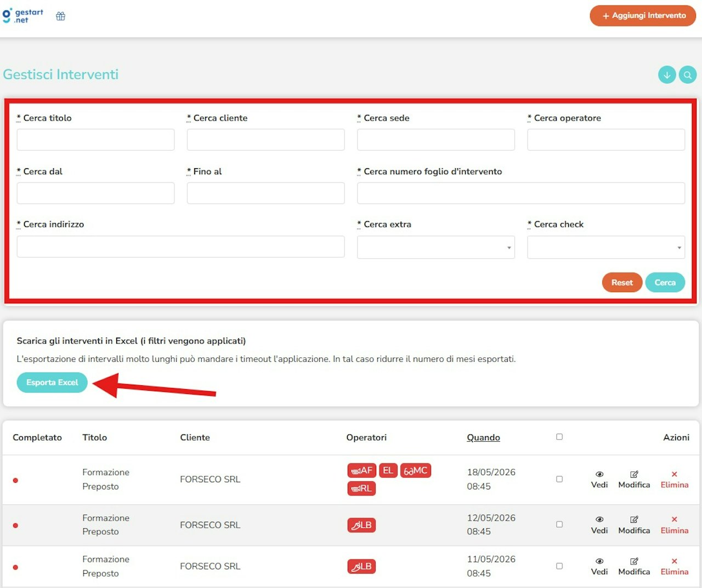View the 18/05/2026 intervention via Vedi
The image size is (702, 588).
point(599,479)
